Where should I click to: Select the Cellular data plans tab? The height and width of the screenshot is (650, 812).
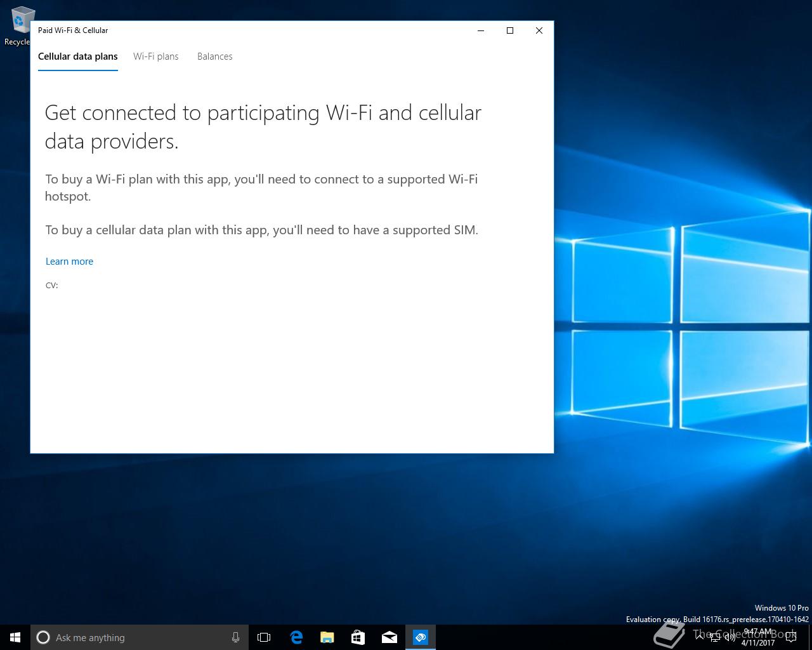click(x=78, y=56)
